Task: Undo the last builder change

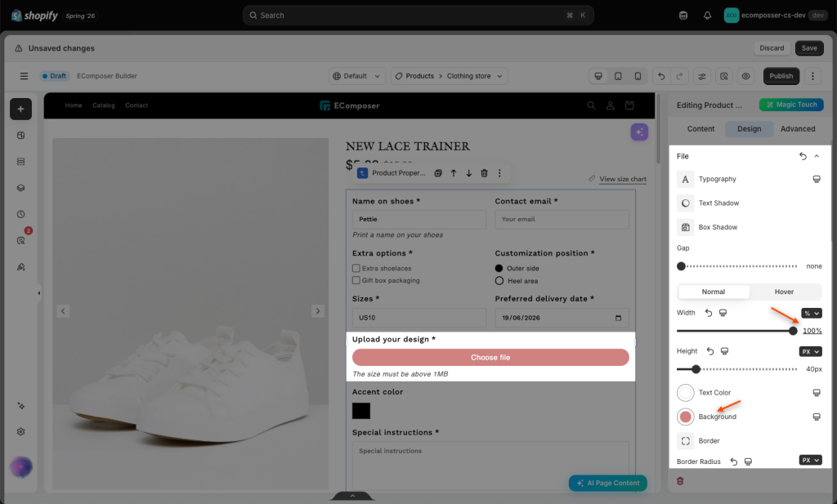Action: [661, 76]
